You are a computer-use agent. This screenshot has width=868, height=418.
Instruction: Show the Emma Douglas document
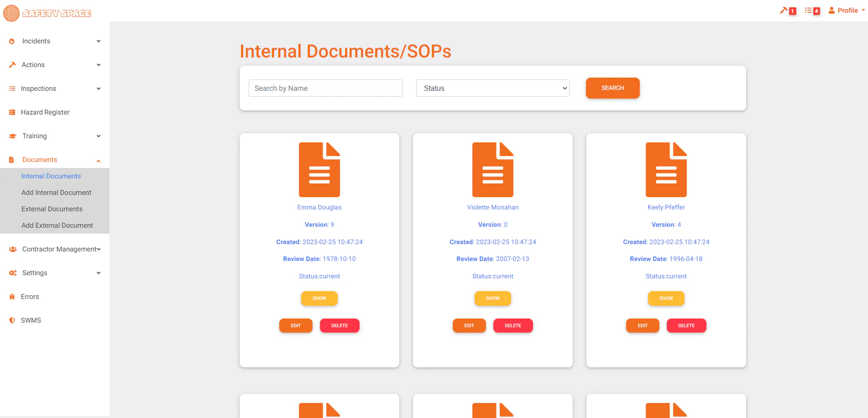point(319,298)
